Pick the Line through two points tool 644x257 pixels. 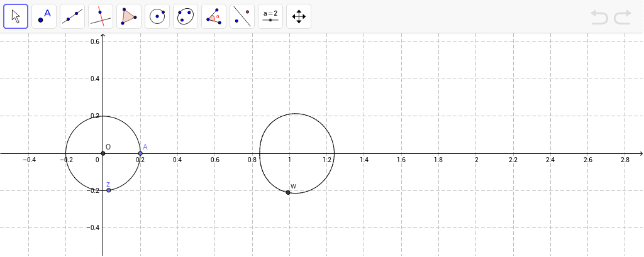[x=72, y=16]
